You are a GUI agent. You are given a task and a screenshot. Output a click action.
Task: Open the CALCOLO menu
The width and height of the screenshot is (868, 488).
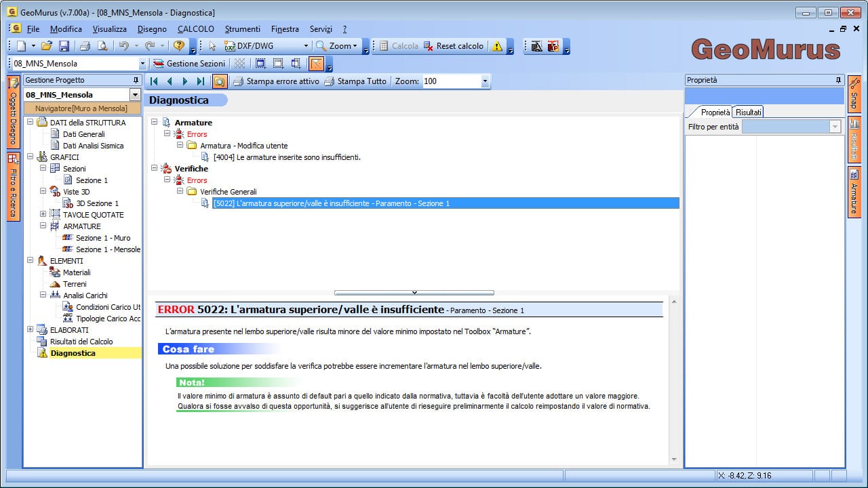pyautogui.click(x=196, y=29)
